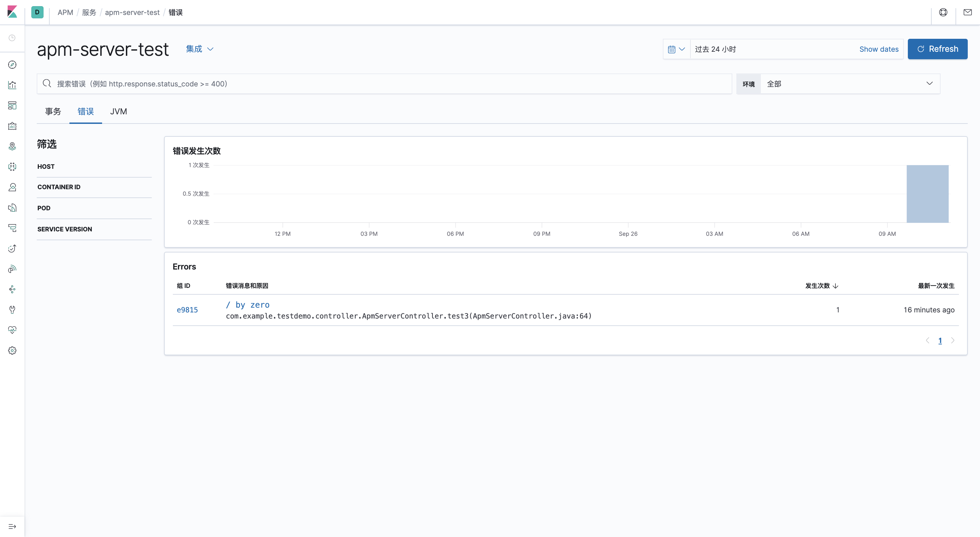Toggle sort by 发生次数 column
The image size is (980, 537).
tap(822, 286)
